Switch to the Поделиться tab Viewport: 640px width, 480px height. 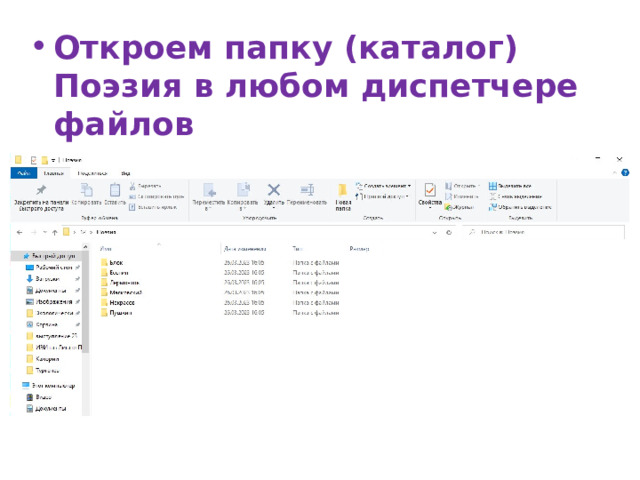point(92,173)
